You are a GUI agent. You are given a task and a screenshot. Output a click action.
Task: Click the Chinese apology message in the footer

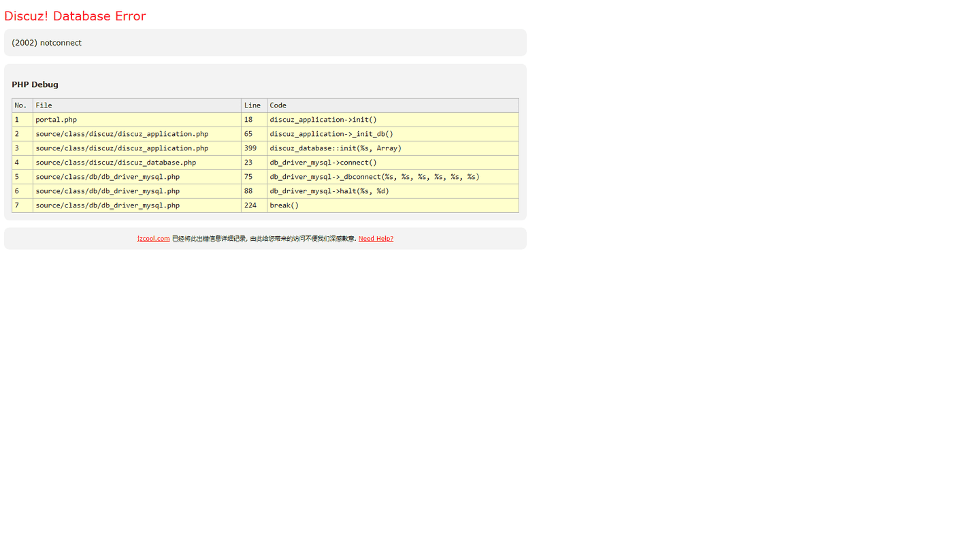(x=264, y=239)
